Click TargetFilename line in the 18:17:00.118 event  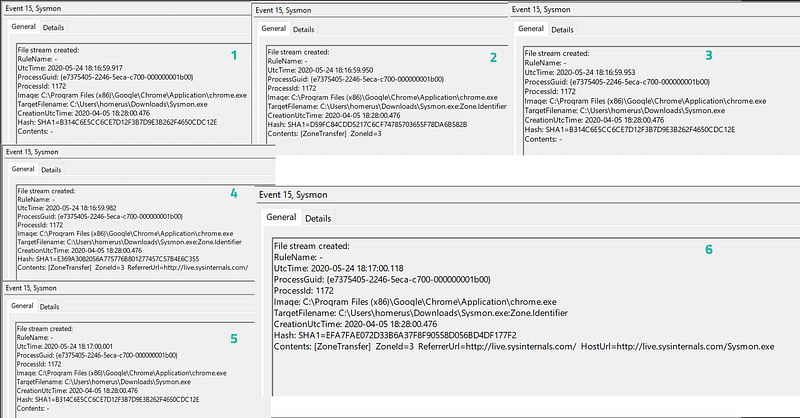tap(421, 313)
